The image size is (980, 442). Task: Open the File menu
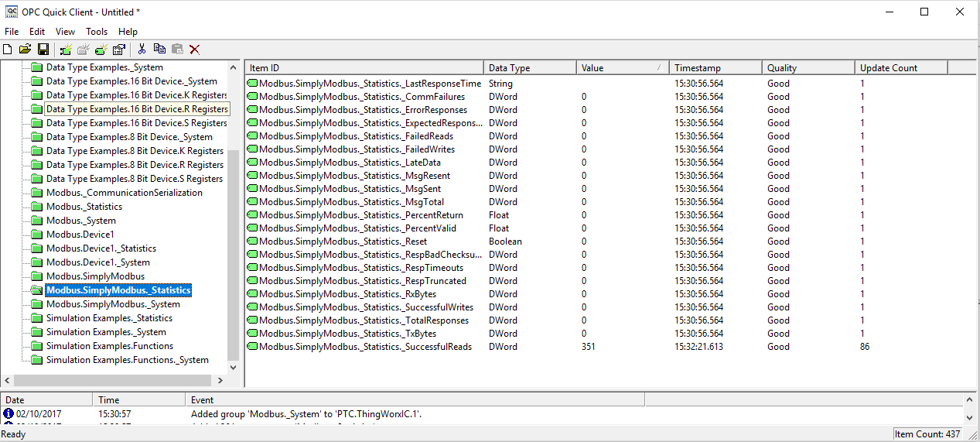(12, 32)
